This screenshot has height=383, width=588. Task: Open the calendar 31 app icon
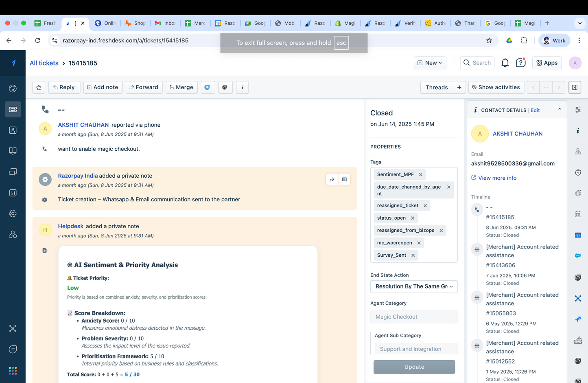[x=578, y=235]
